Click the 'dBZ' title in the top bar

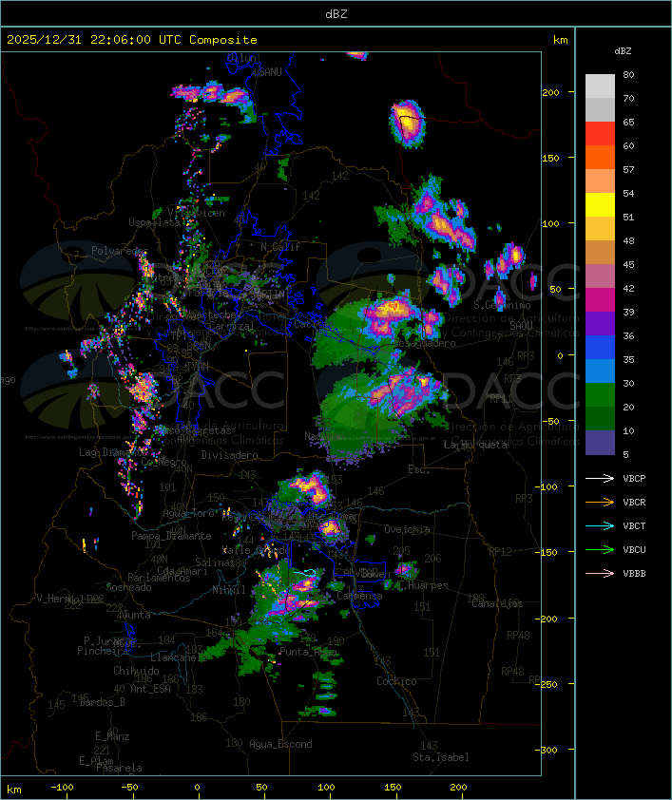(336, 14)
